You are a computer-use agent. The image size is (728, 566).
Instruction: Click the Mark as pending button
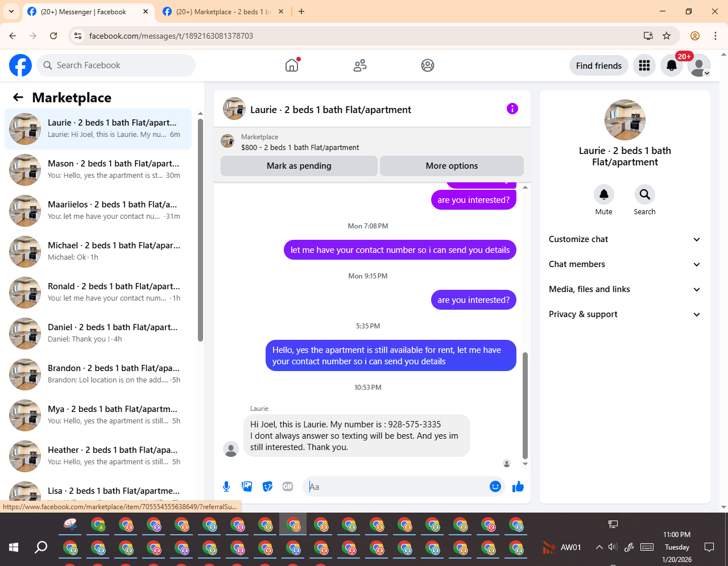tap(299, 166)
